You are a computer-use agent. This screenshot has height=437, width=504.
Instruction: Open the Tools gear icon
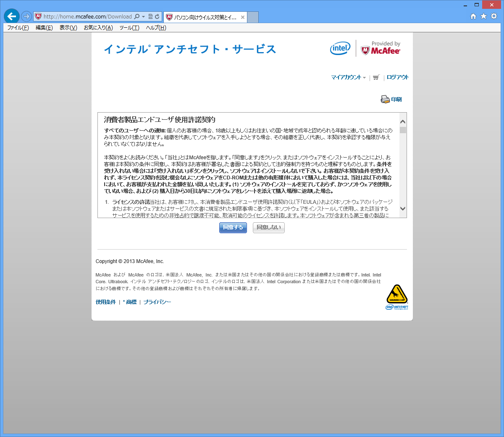(494, 16)
